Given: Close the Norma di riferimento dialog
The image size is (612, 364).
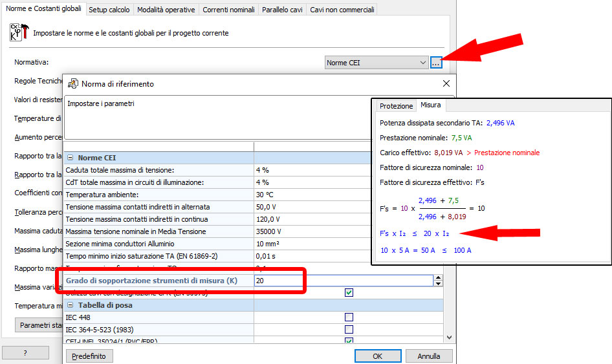Looking at the screenshot, I should (446, 83).
